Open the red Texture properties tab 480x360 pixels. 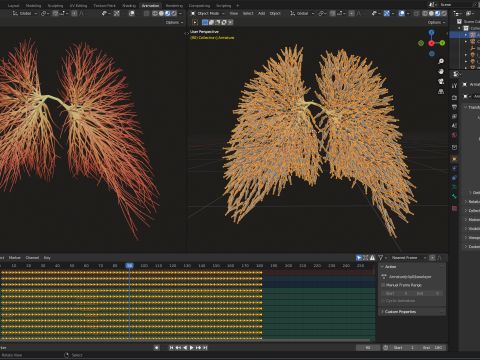pyautogui.click(x=454, y=208)
